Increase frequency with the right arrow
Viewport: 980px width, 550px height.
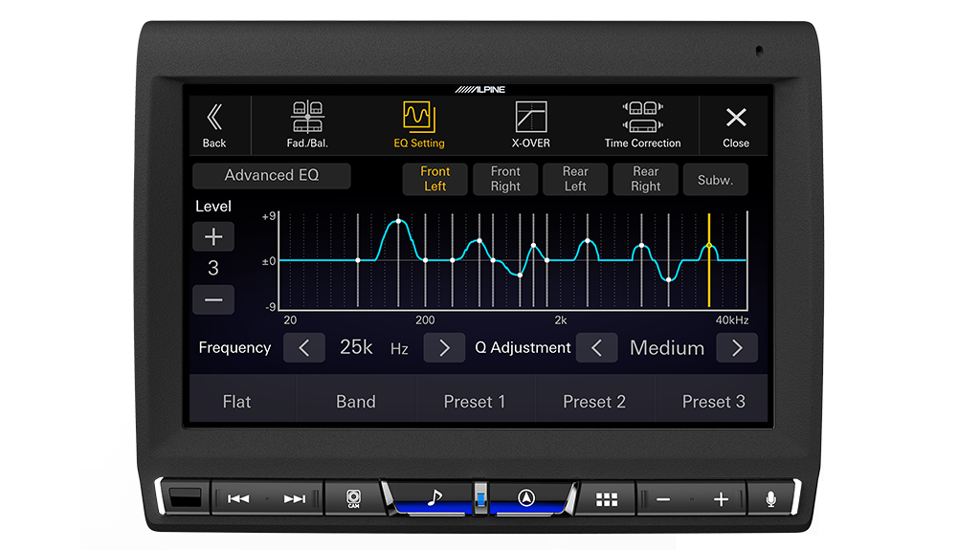444,348
